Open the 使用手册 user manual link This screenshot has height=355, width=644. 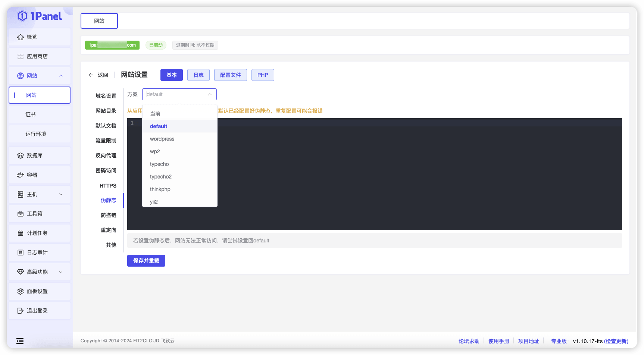[498, 340]
